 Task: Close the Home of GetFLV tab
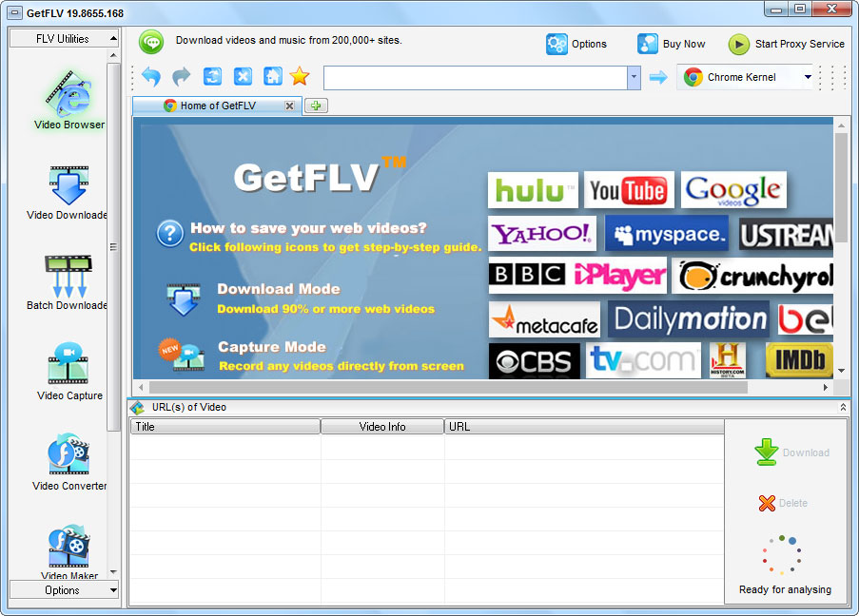pyautogui.click(x=289, y=106)
